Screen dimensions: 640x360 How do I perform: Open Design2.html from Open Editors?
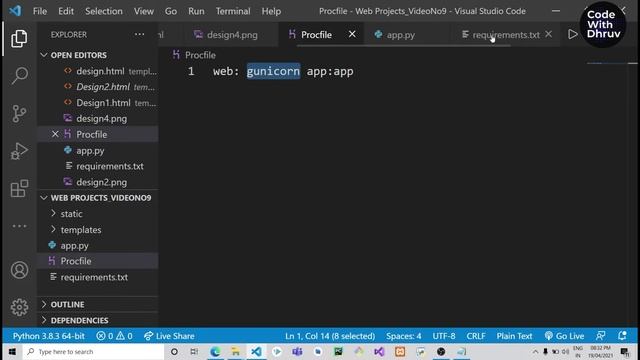(x=103, y=87)
